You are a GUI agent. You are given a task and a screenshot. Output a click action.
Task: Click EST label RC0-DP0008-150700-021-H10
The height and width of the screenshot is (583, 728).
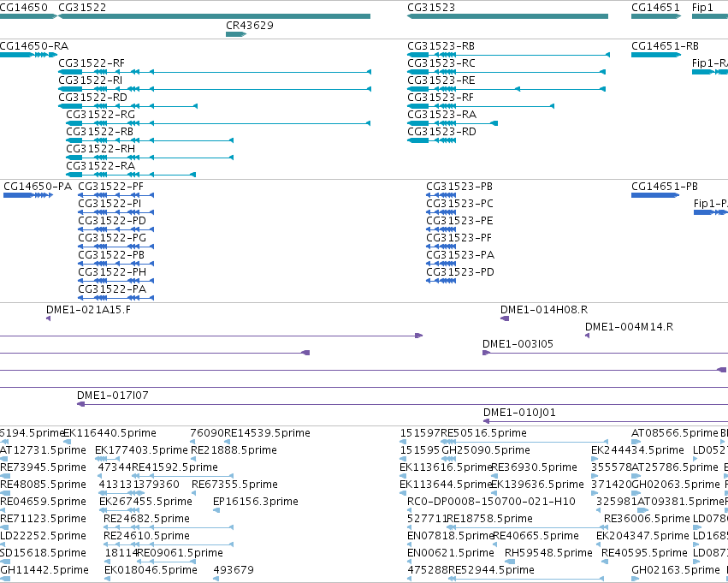tap(491, 503)
